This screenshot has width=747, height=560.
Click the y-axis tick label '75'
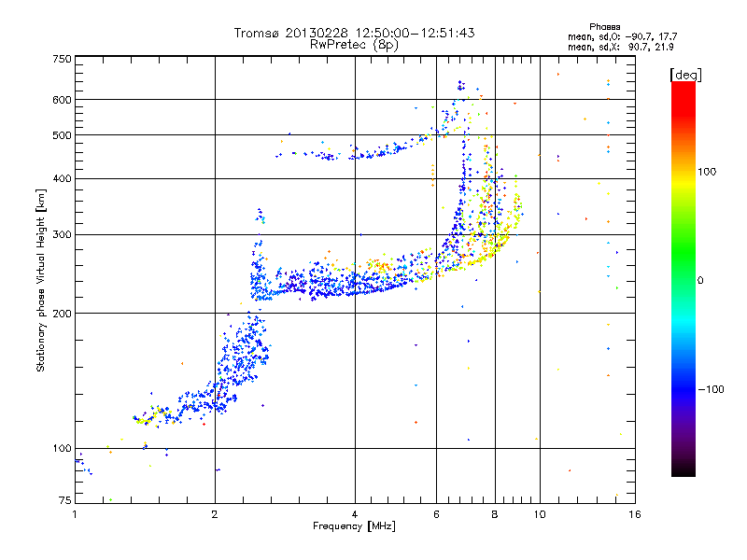(65, 500)
